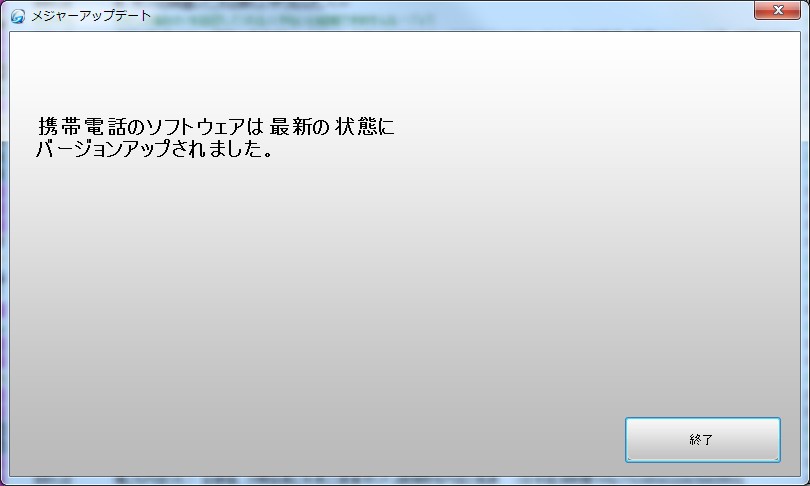This screenshot has width=810, height=486.
Task: Click the white upper area above the message
Action: pyautogui.click(x=405, y=72)
